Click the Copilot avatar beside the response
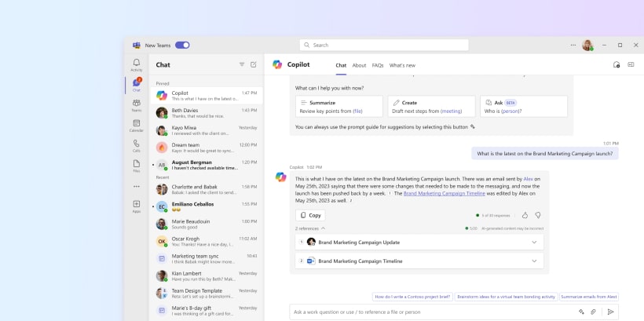The image size is (644, 321). 281,177
